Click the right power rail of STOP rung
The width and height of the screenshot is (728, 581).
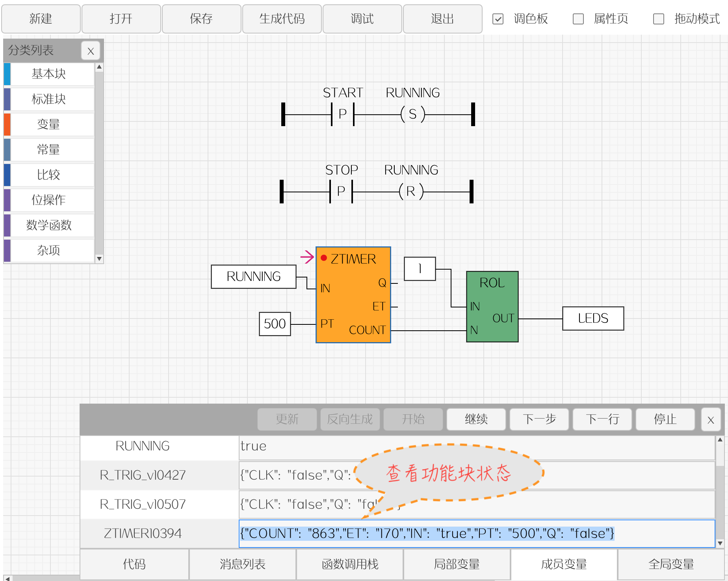click(x=472, y=192)
